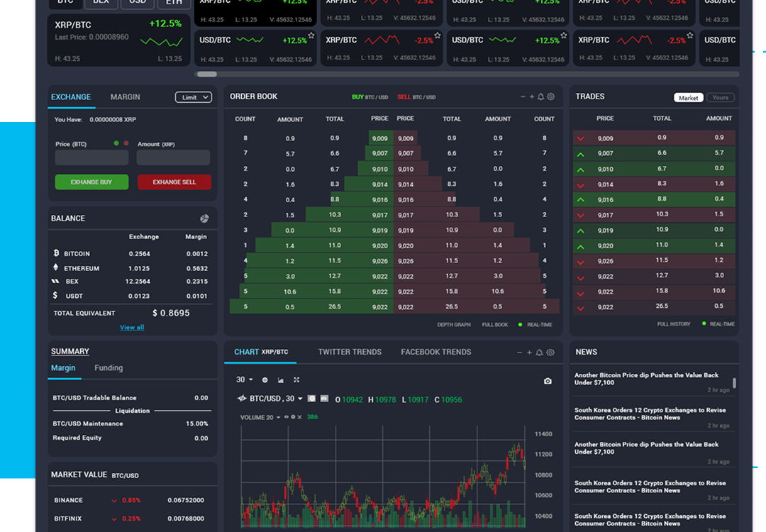Minimize the Order Book panel

[523, 96]
